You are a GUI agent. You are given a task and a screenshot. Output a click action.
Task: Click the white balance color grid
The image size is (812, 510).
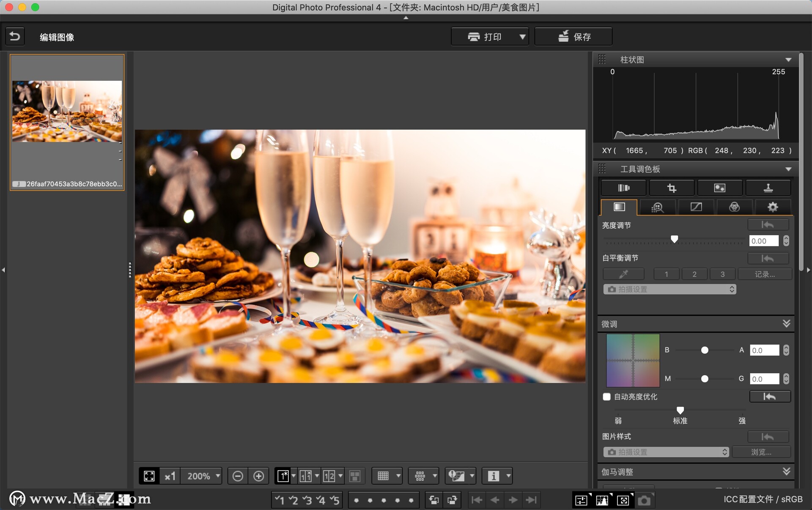pyautogui.click(x=633, y=360)
